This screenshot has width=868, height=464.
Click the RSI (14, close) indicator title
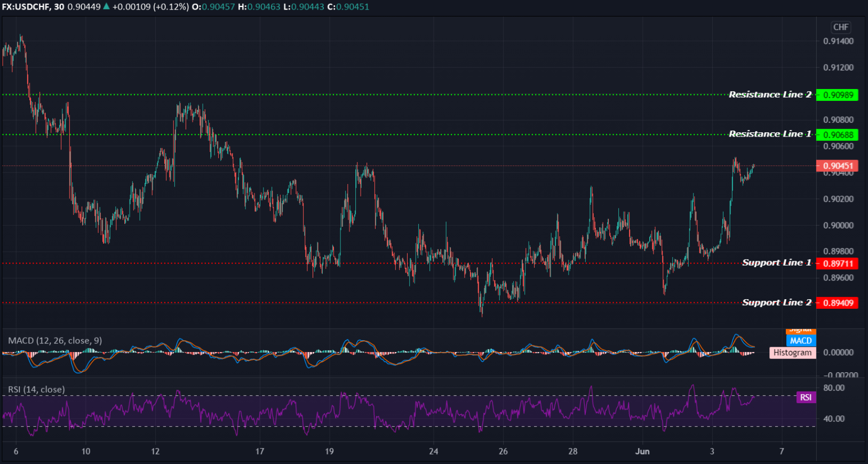point(36,389)
